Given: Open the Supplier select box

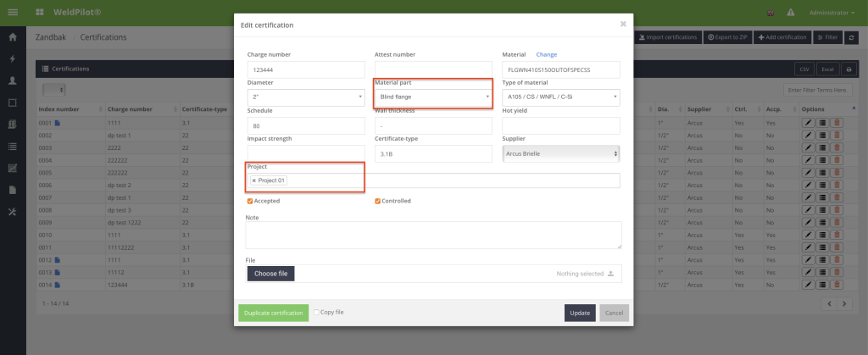Looking at the screenshot, I should pyautogui.click(x=560, y=153).
